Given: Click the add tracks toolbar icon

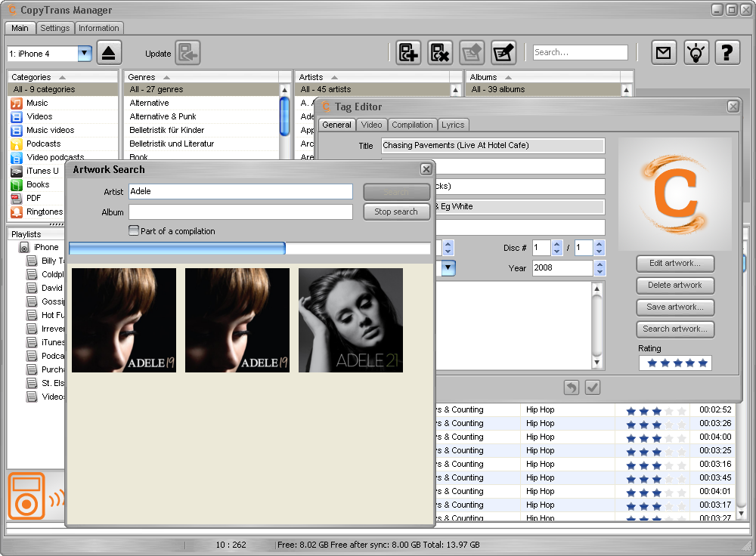Looking at the screenshot, I should click(x=408, y=53).
